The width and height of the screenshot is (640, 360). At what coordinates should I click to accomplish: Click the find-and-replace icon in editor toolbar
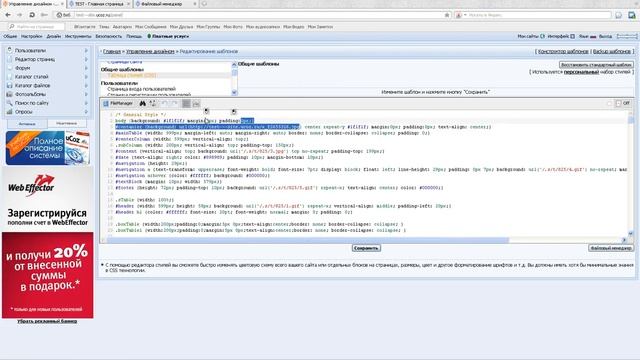[x=153, y=104]
